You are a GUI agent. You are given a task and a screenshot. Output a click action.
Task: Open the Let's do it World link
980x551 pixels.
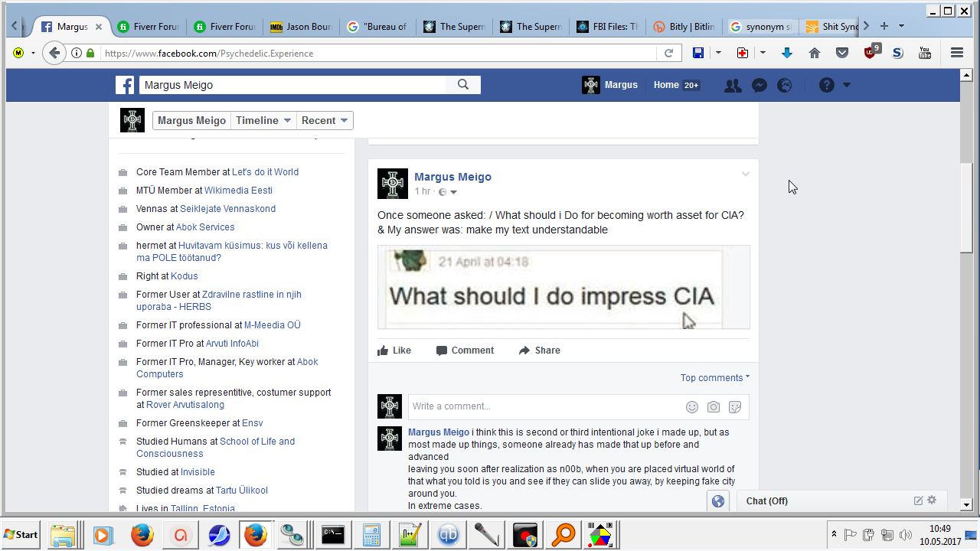click(266, 172)
